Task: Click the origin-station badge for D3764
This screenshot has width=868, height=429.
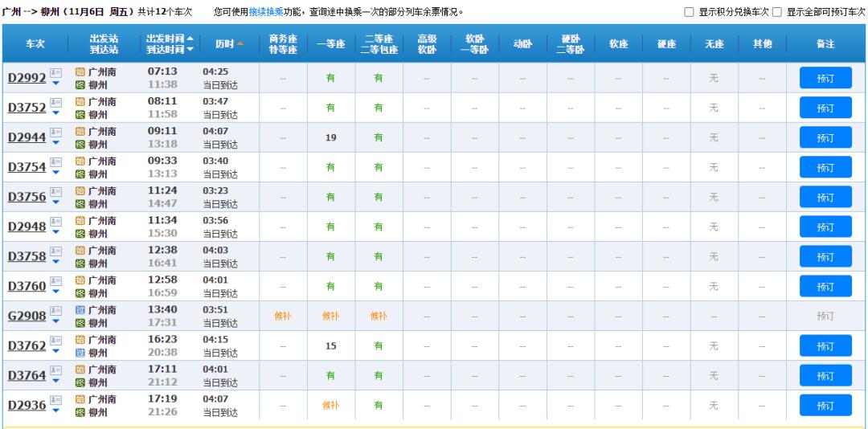Action: pos(80,370)
